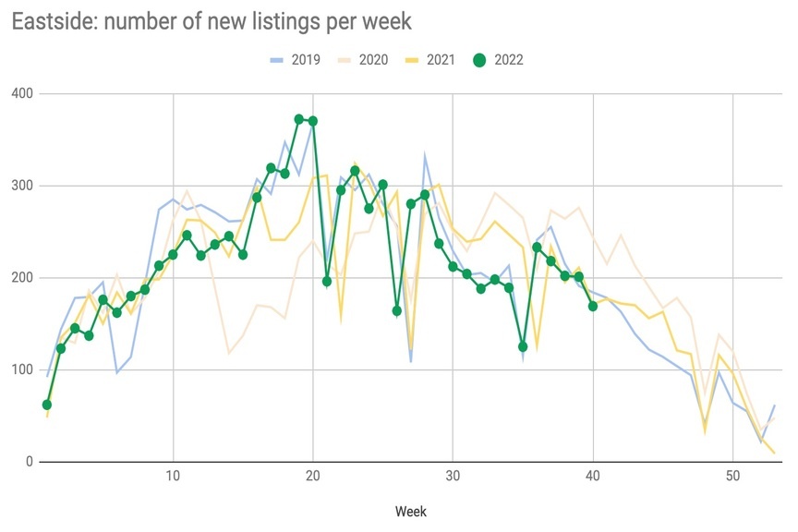Click the 2022 dip point at week 26
This screenshot has width=798, height=532.
(397, 311)
